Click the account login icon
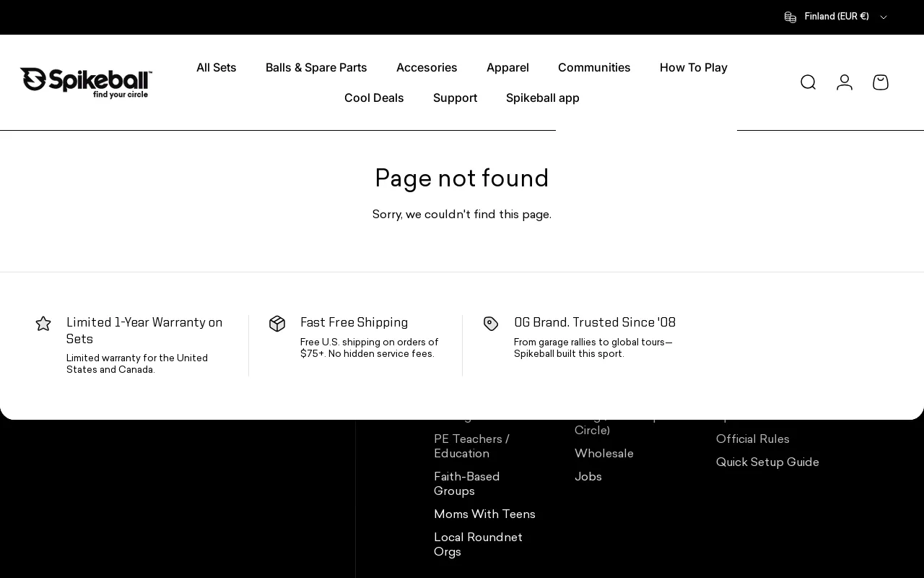 tap(844, 82)
